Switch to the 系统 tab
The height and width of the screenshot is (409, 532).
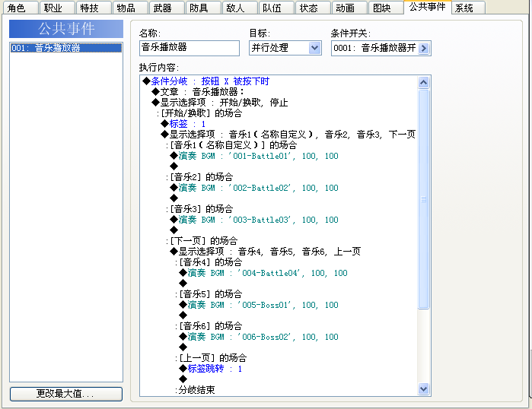tap(469, 8)
